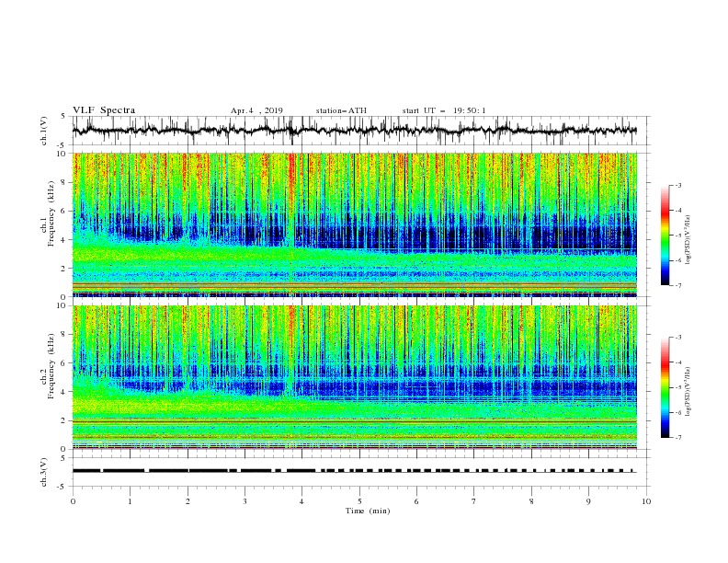Screen dimensions: 728x563
Task: Click the "-7" tick on ch.1 colorbar
Action: (x=677, y=285)
